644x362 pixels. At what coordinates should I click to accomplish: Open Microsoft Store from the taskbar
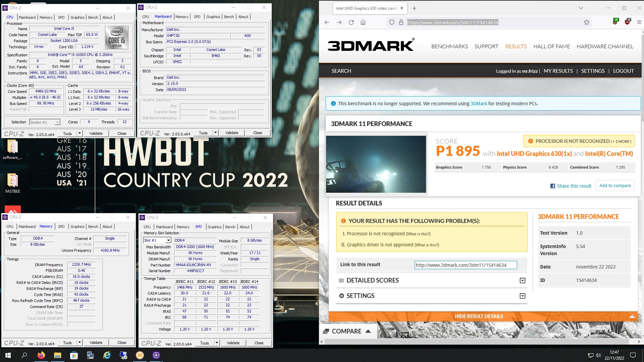74,355
